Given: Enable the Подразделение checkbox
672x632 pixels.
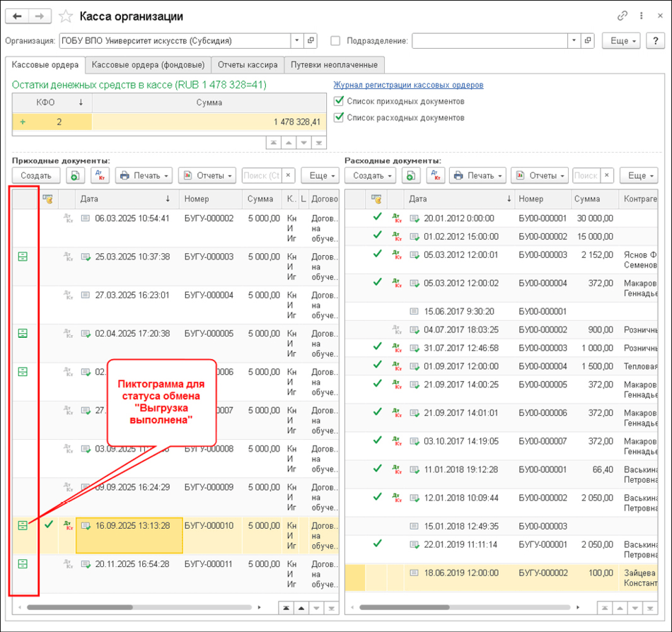Looking at the screenshot, I should pos(335,41).
